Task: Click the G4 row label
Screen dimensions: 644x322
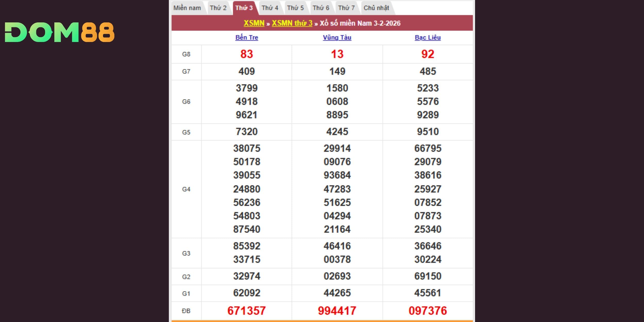Action: (x=186, y=189)
